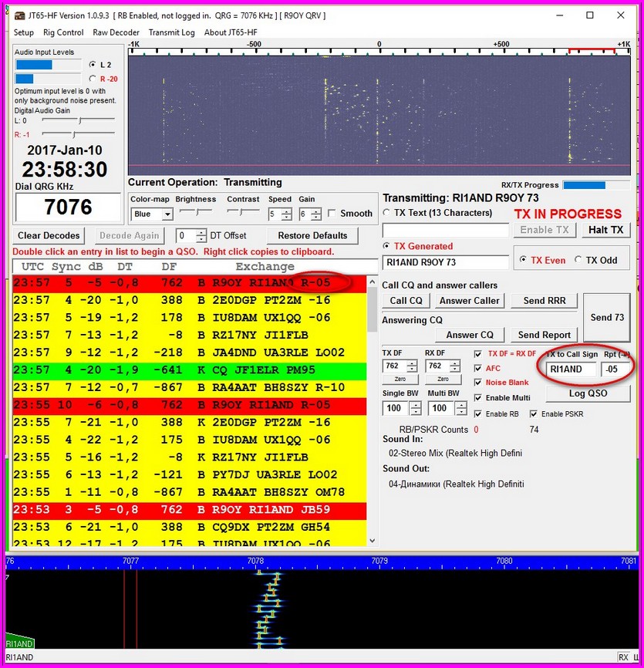Click the Single BW stepper arrows
Screen dimensions: 644x668
pos(412,408)
